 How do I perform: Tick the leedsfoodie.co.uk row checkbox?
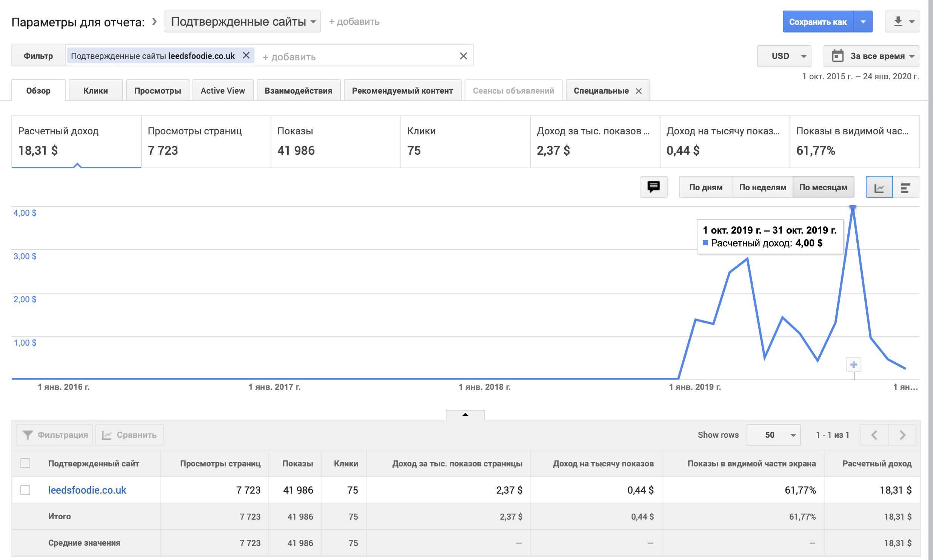[25, 490]
